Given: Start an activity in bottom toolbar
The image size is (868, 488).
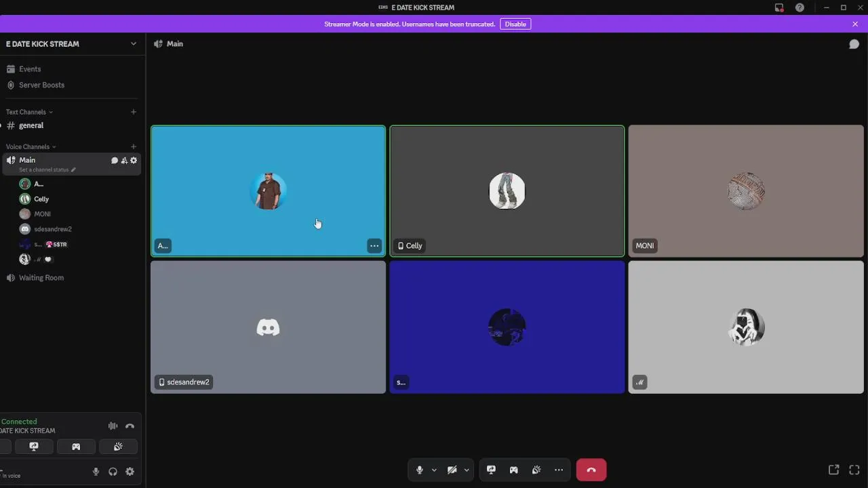Looking at the screenshot, I should point(513,470).
